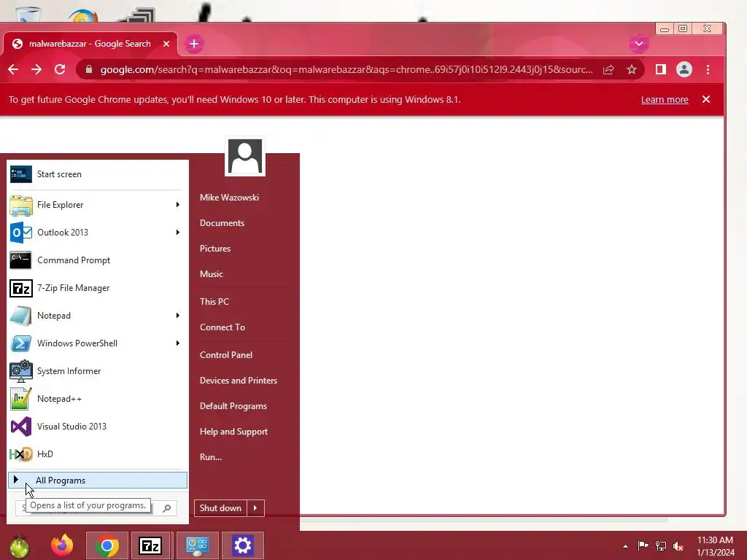Open Action Center flag icon
Image resolution: width=747 pixels, height=560 pixels.
tap(643, 545)
